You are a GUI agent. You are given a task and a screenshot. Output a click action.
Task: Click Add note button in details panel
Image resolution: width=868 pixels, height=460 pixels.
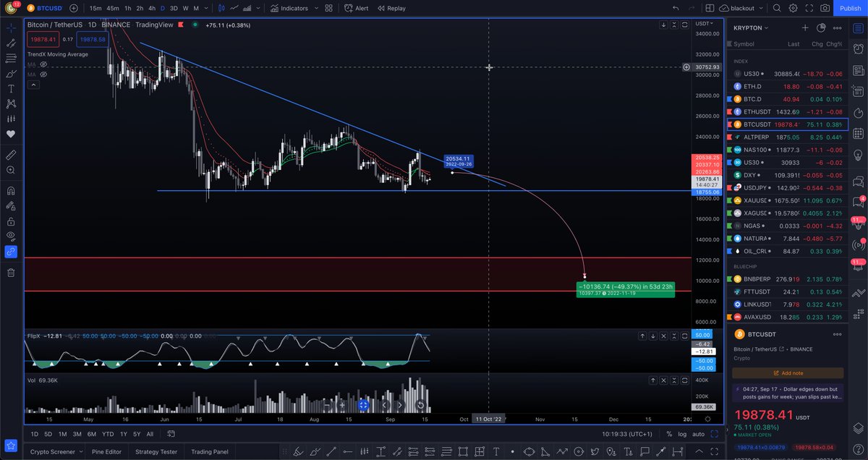pos(788,372)
